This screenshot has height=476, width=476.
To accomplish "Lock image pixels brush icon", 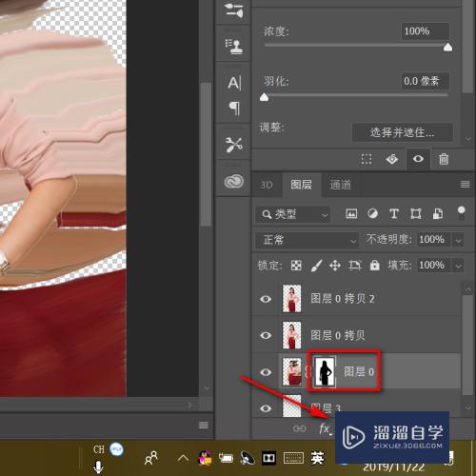I will click(317, 266).
